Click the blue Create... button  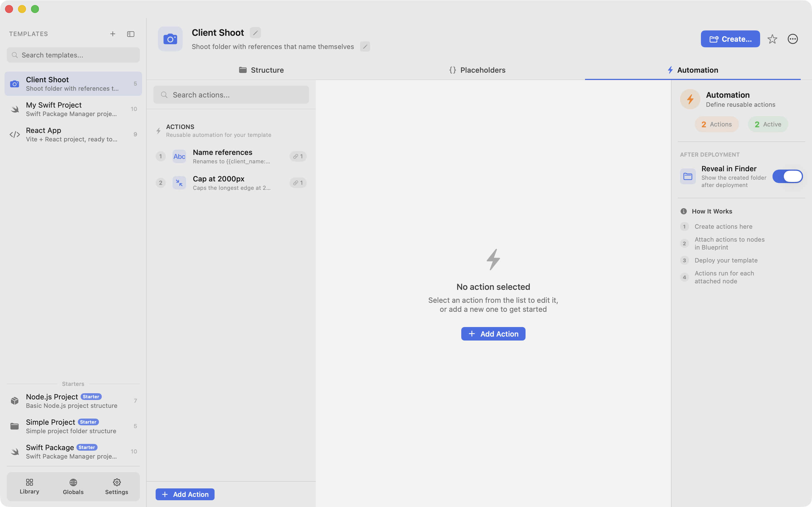[x=730, y=39]
